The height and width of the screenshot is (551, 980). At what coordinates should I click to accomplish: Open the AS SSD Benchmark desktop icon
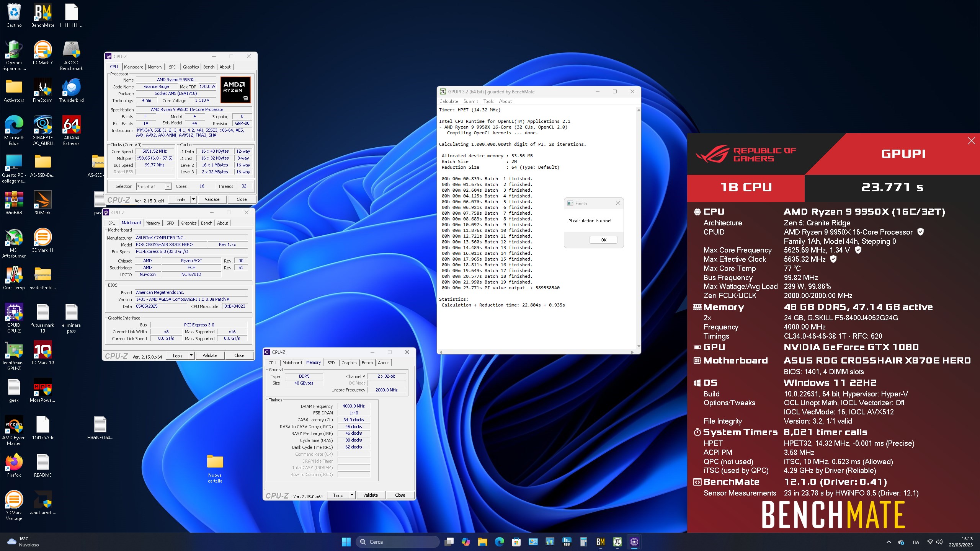click(x=71, y=56)
